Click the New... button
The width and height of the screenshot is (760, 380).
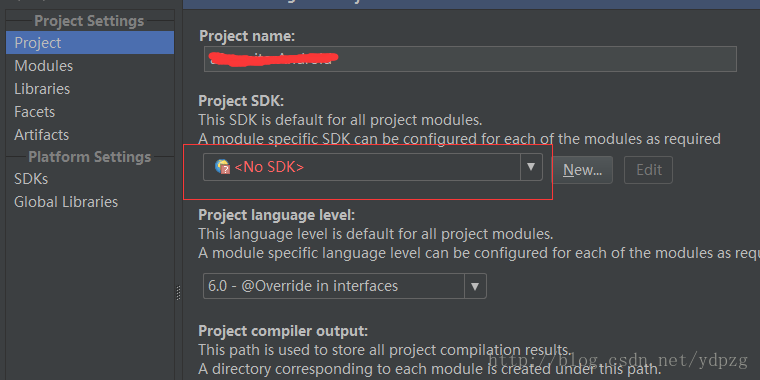[582, 170]
